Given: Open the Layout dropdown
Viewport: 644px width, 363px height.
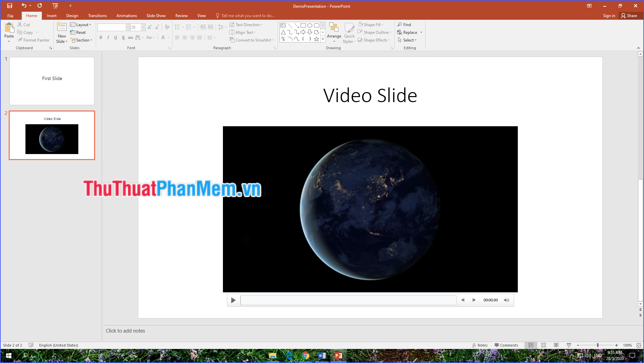Looking at the screenshot, I should 81,24.
